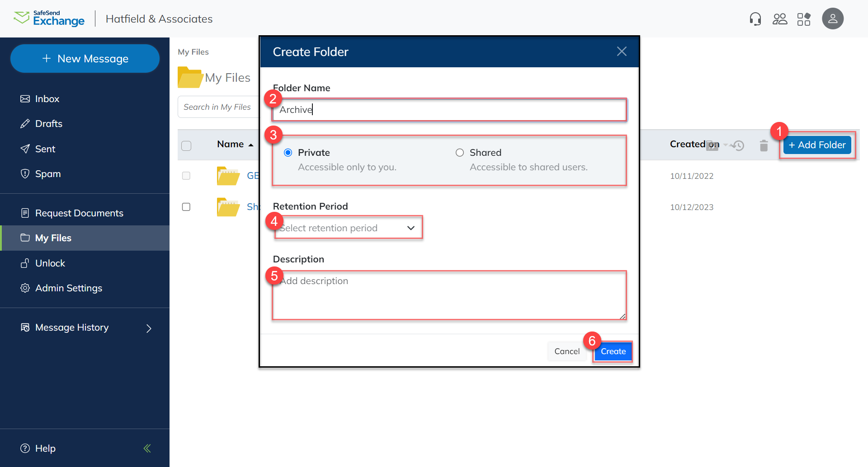868x467 pixels.
Task: Select the Shared radio button
Action: coord(460,153)
